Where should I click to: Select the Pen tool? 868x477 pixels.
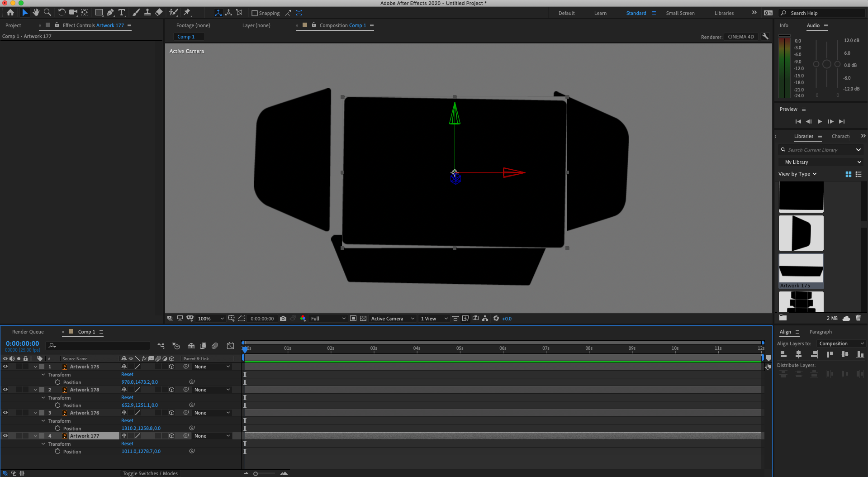click(x=110, y=12)
